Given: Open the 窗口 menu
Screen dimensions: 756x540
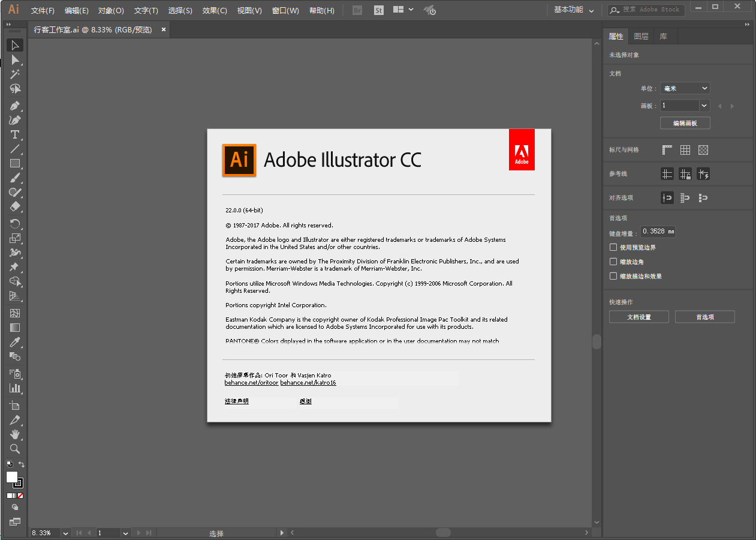Looking at the screenshot, I should tap(284, 10).
